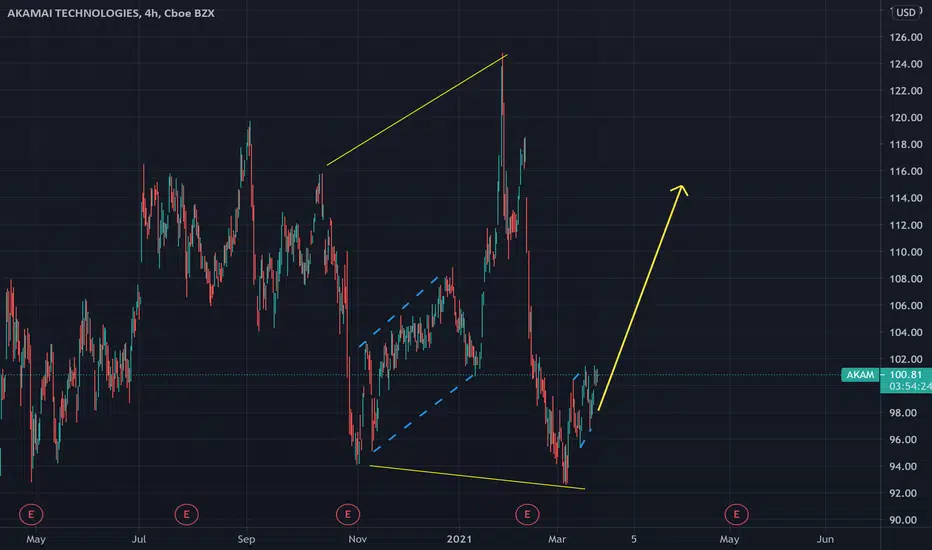Screen dimensions: 932x550
Task: Click the 2021 label on time axis
Action: coord(459,539)
